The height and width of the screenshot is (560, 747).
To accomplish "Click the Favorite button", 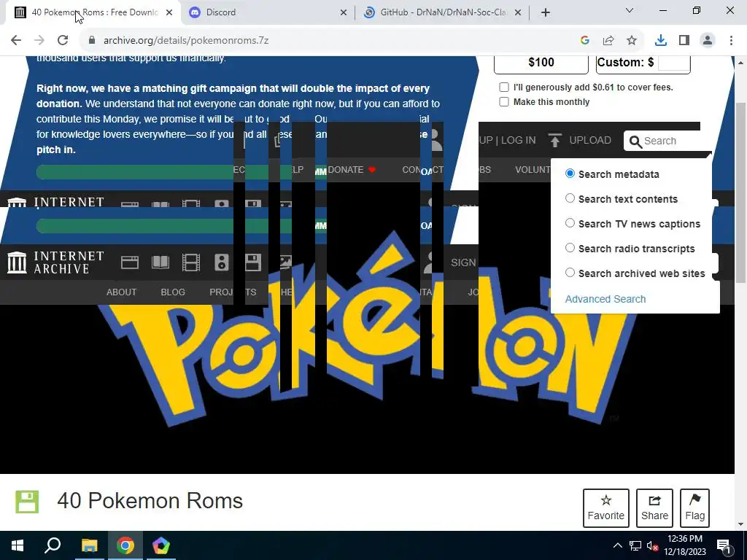I will click(606, 508).
